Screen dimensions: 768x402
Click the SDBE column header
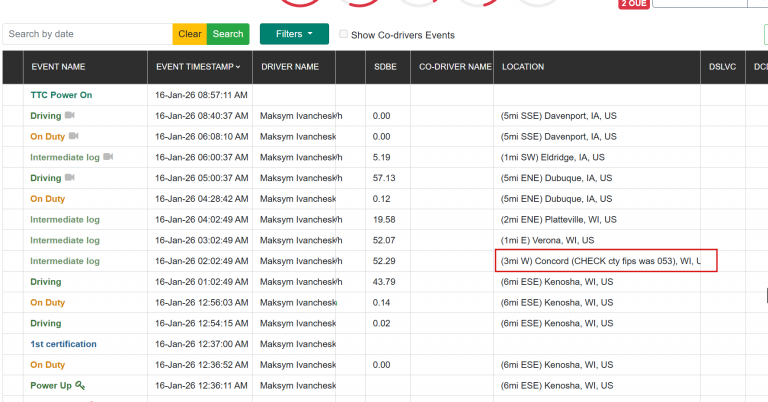[x=385, y=67]
